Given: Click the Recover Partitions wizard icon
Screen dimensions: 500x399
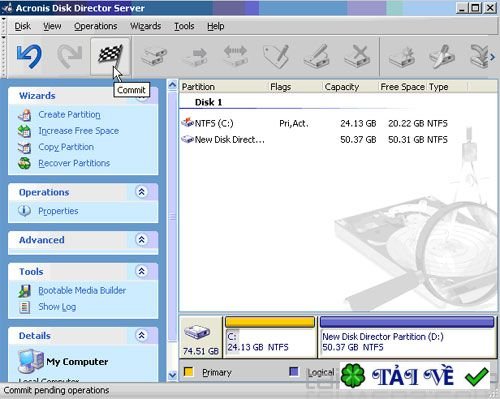Looking at the screenshot, I should (25, 163).
